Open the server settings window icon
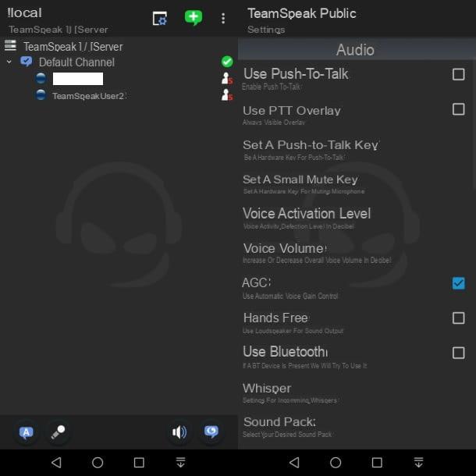 coord(160,19)
